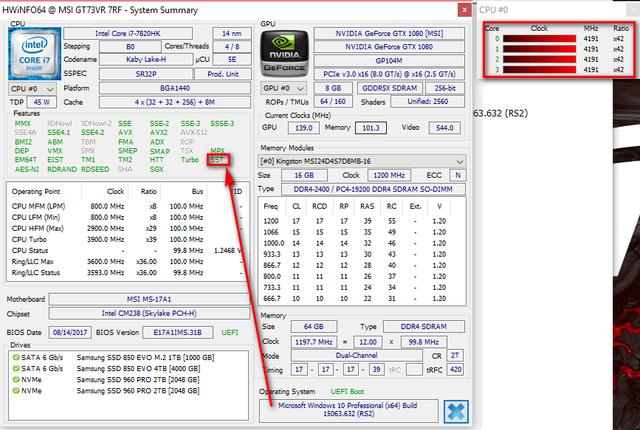Click the Intel CM238 chipset field
Viewport: 640px width, 430px height.
tap(149, 313)
